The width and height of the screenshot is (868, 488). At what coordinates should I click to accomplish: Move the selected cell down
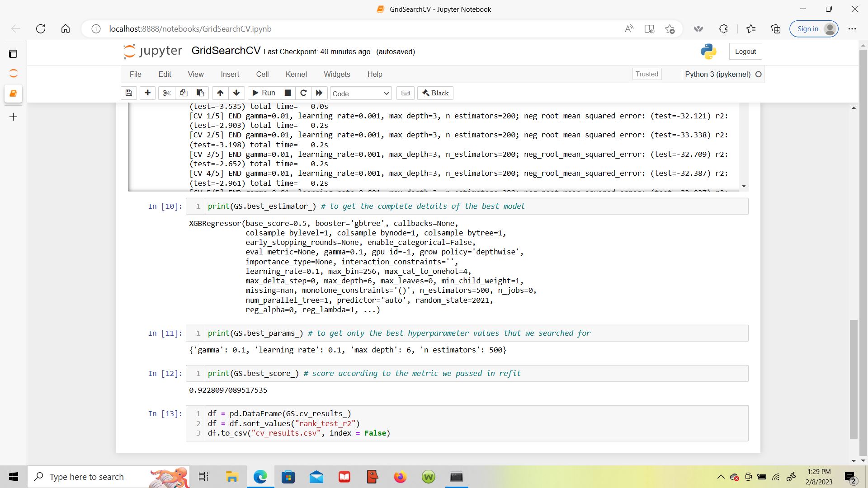tap(236, 93)
